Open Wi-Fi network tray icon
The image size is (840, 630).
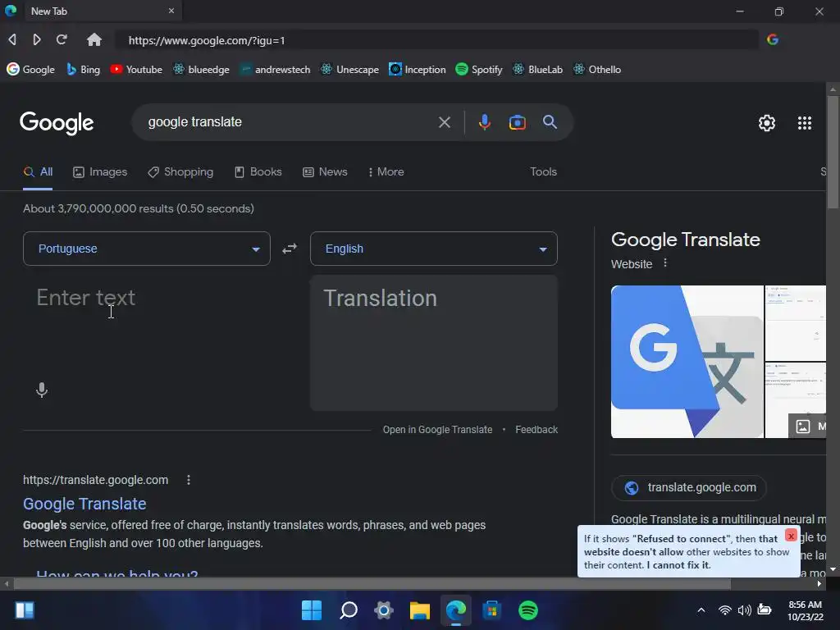[x=725, y=610]
